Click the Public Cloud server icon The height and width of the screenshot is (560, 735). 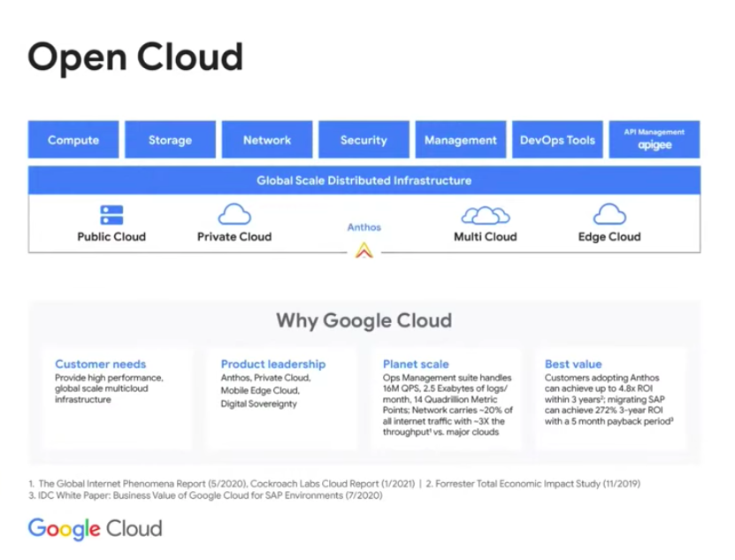tap(111, 215)
